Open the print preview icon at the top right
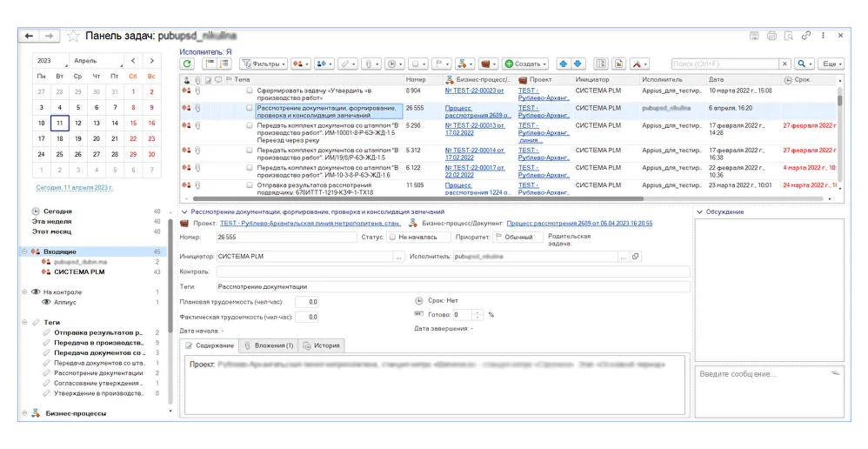868x449 pixels. (x=789, y=36)
